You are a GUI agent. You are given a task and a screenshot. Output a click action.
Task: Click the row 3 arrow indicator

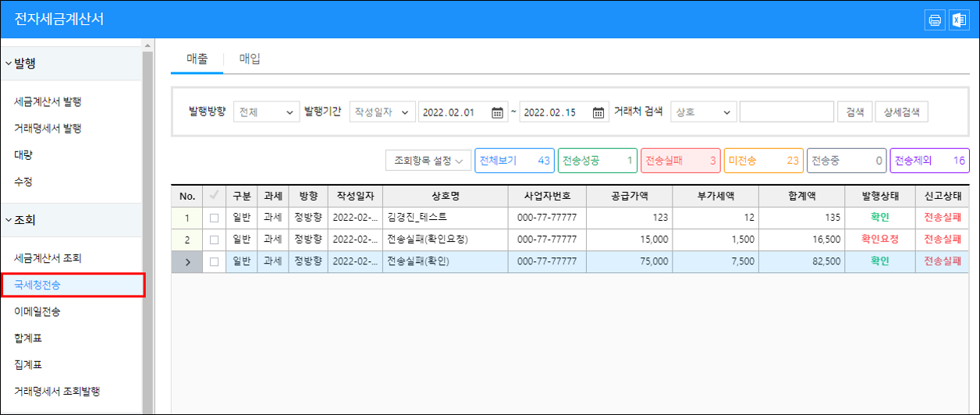coord(187,262)
